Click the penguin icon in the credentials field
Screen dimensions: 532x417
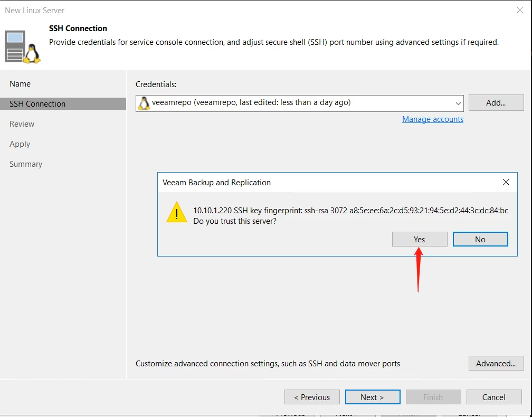click(x=144, y=103)
